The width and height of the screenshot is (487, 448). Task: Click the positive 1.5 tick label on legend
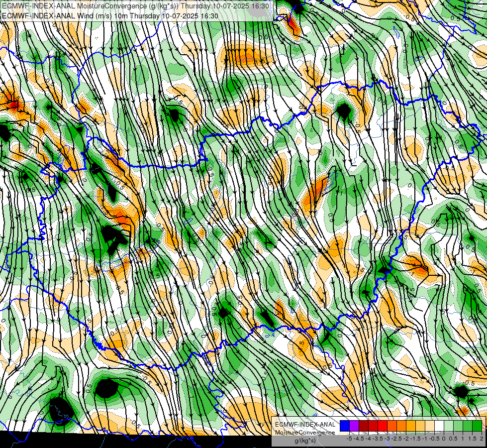tap(473, 439)
